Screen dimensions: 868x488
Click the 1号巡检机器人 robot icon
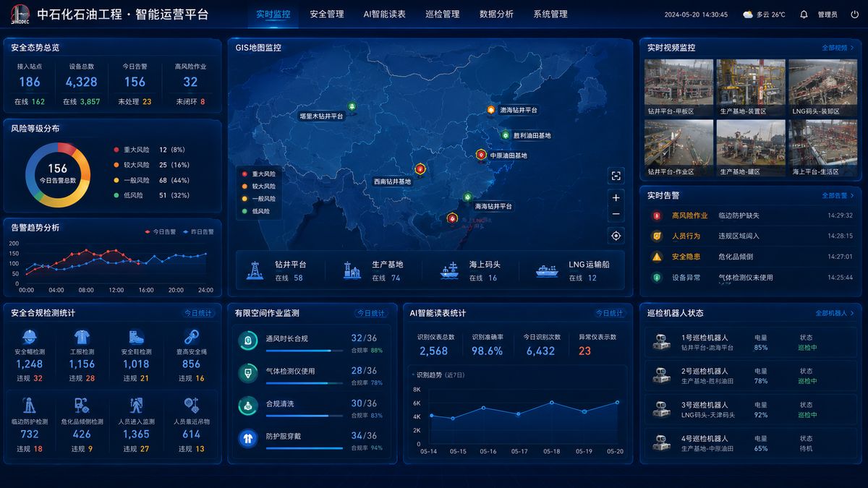pos(661,342)
